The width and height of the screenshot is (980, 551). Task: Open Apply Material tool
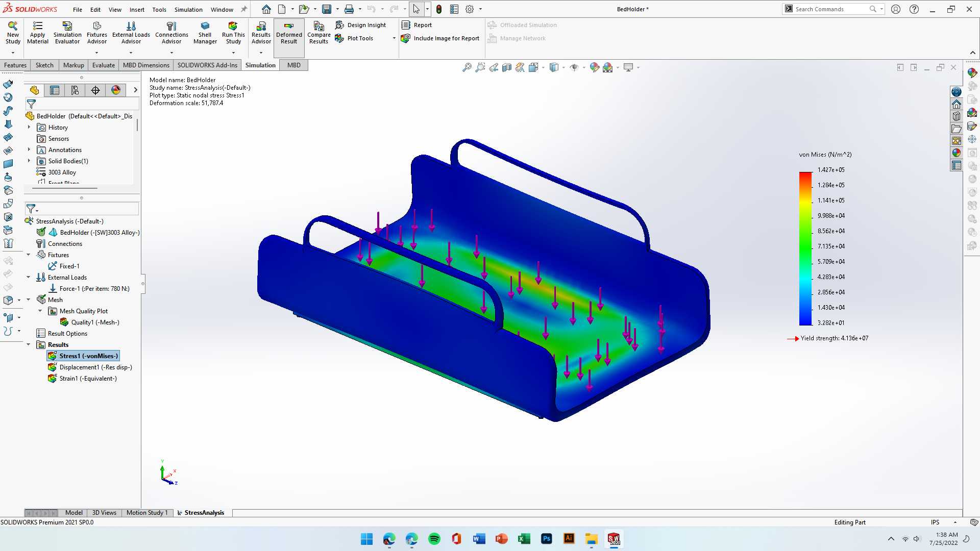38,33
